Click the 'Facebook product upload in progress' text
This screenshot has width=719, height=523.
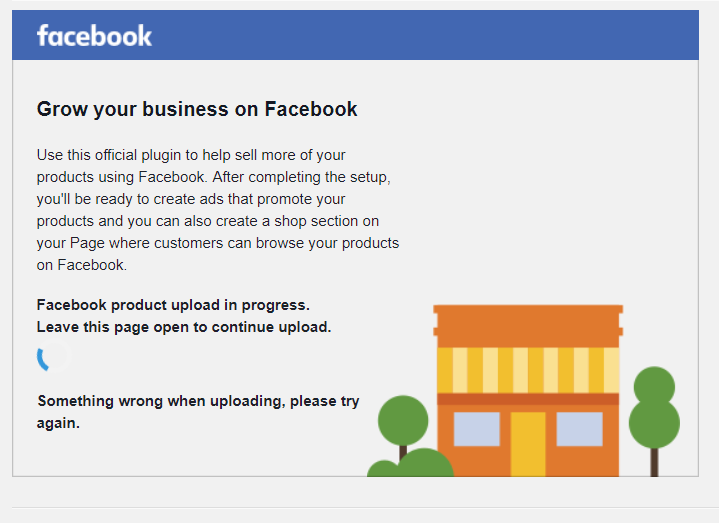(x=173, y=305)
